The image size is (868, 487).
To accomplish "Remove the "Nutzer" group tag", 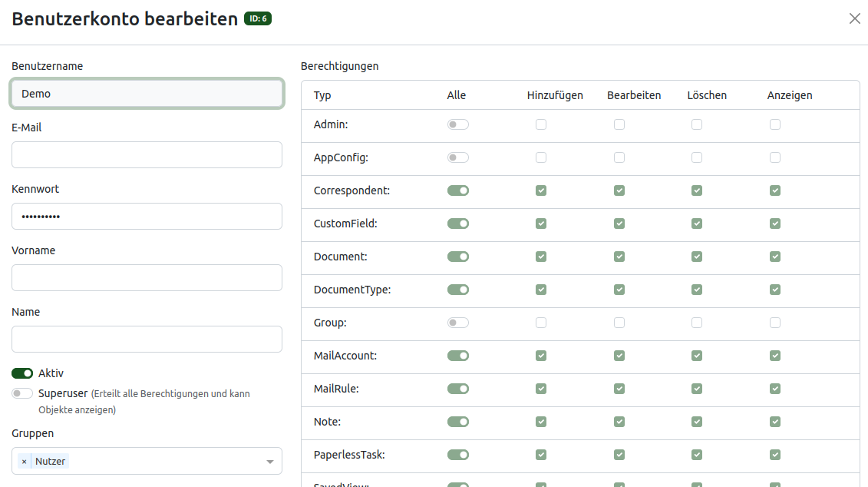I will 23,461.
